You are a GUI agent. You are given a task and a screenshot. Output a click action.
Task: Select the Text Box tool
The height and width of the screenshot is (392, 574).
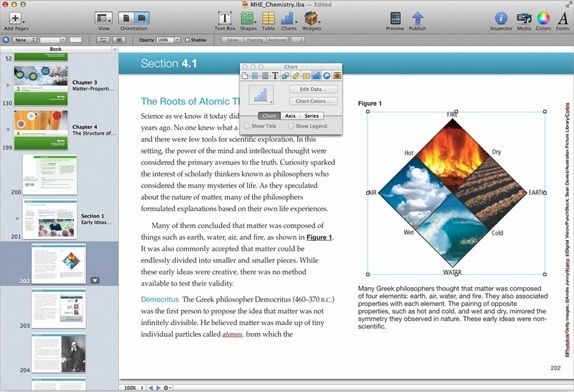224,18
